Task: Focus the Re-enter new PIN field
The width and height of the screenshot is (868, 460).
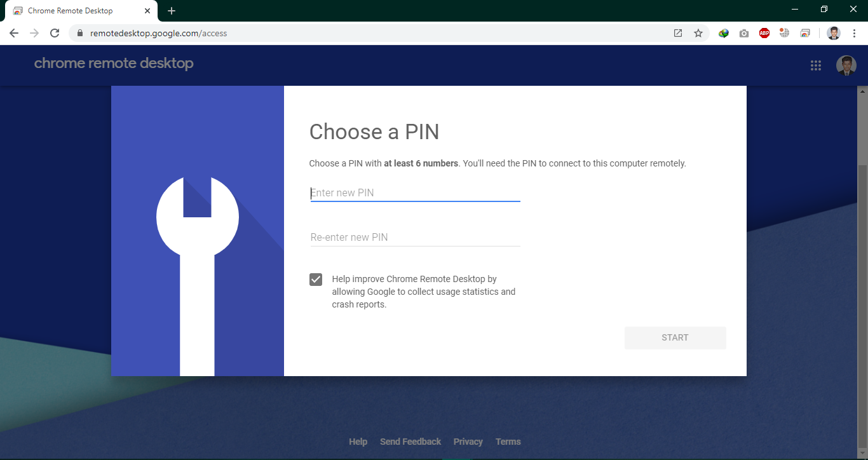Action: 415,237
